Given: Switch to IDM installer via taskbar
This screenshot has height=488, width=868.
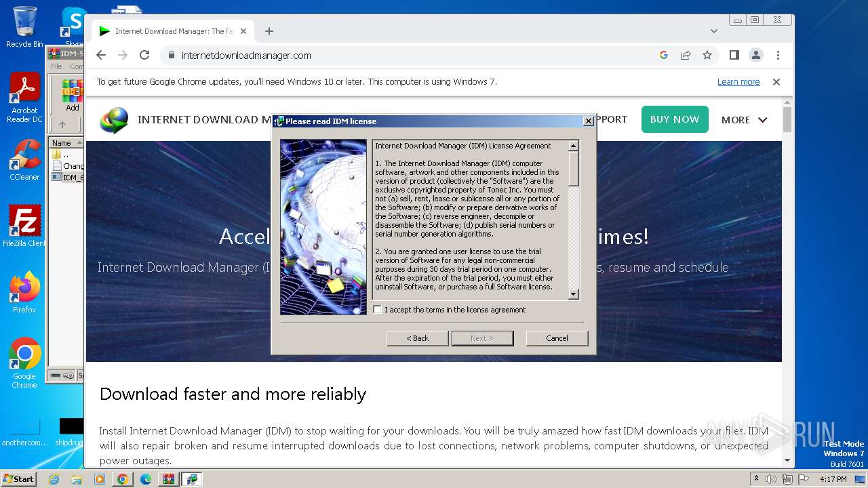Looking at the screenshot, I should (x=192, y=479).
